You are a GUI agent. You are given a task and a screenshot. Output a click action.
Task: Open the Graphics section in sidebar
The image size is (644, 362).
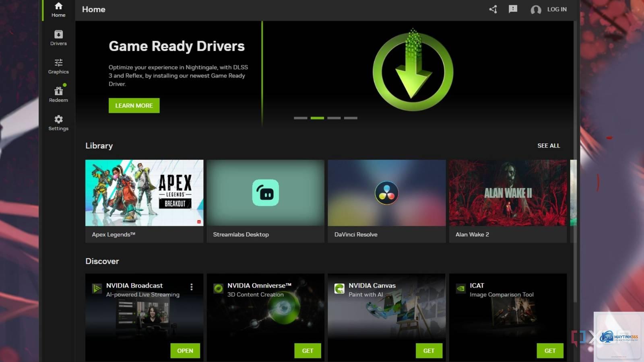click(58, 66)
